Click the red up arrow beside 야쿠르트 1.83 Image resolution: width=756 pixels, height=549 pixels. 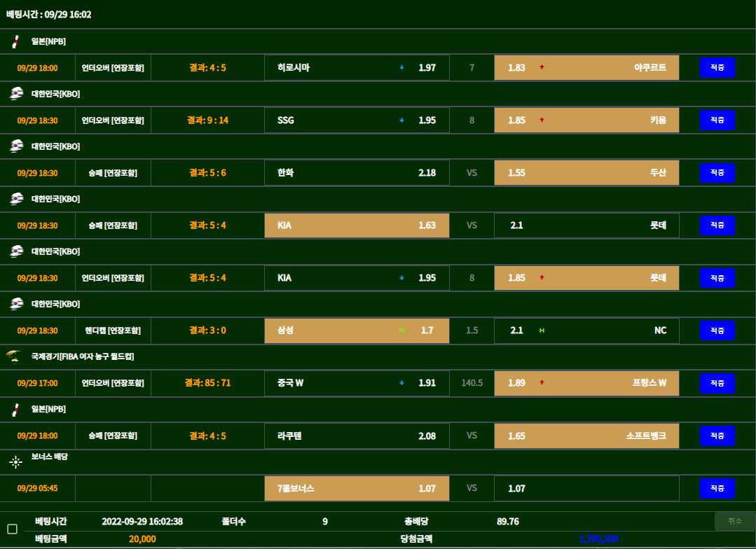pyautogui.click(x=542, y=68)
